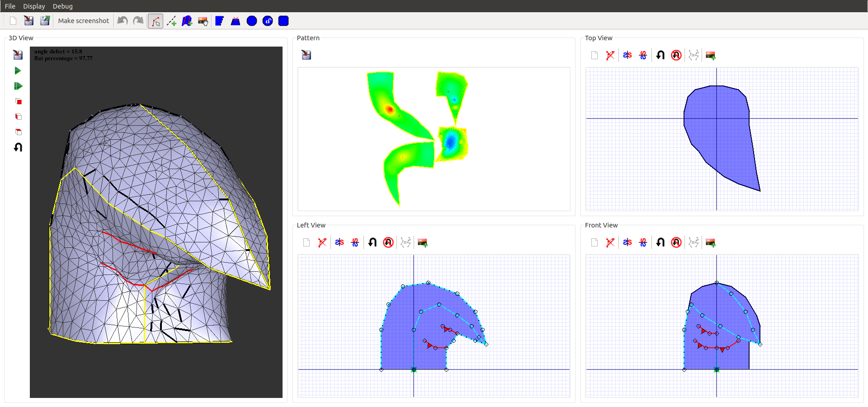Click horizontal mirror symmetry icon in Top View
Screen dimensions: 868x407
click(643, 55)
